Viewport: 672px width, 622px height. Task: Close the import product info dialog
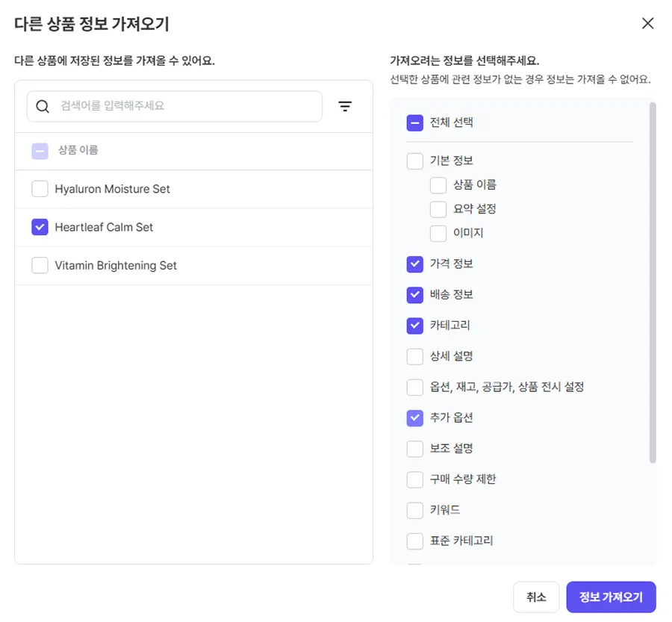647,23
